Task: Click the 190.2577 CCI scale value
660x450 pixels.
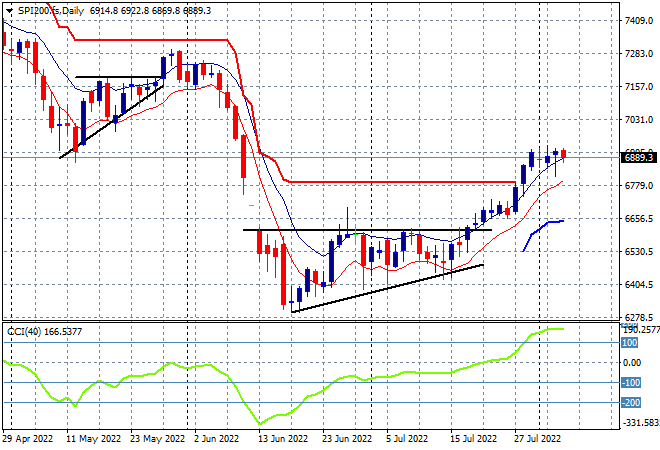Action: pos(641,330)
